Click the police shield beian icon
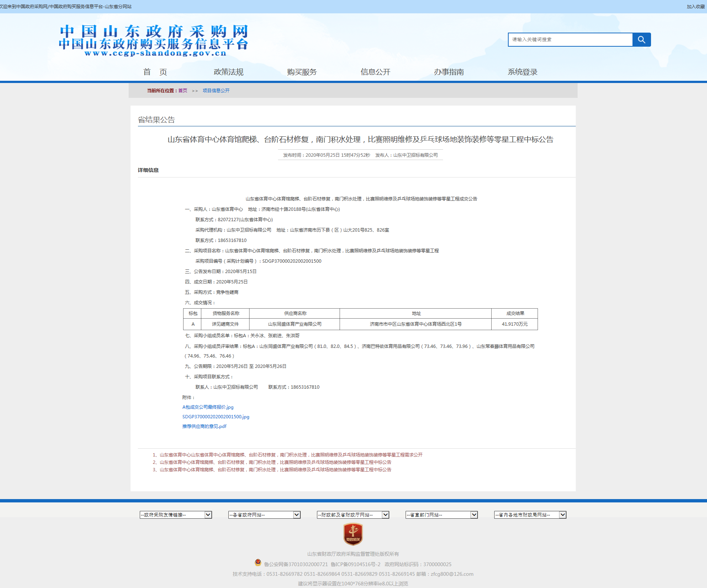Image resolution: width=707 pixels, height=588 pixels. (258, 562)
